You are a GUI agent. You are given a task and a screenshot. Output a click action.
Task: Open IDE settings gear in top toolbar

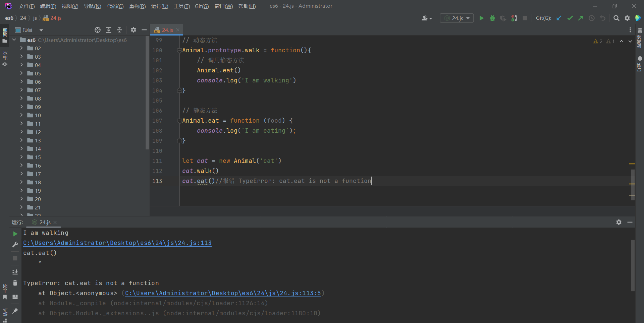pyautogui.click(x=627, y=18)
